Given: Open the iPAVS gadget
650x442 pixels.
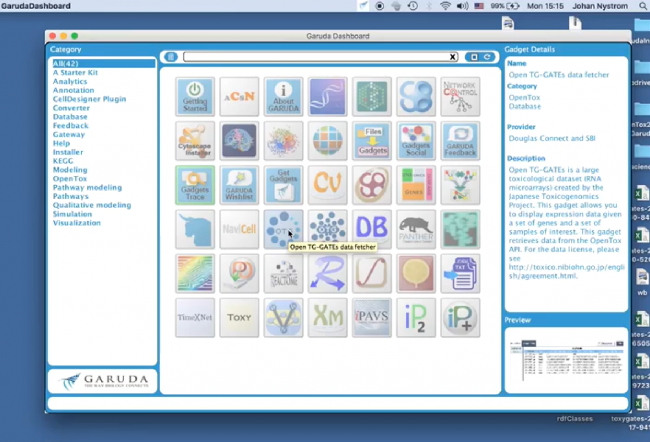Looking at the screenshot, I should point(371,316).
